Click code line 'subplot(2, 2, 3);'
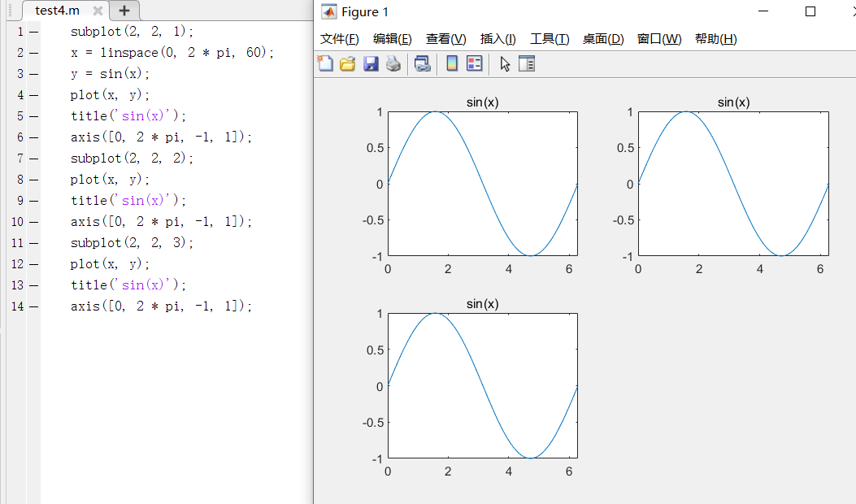The width and height of the screenshot is (856, 504). tap(133, 242)
